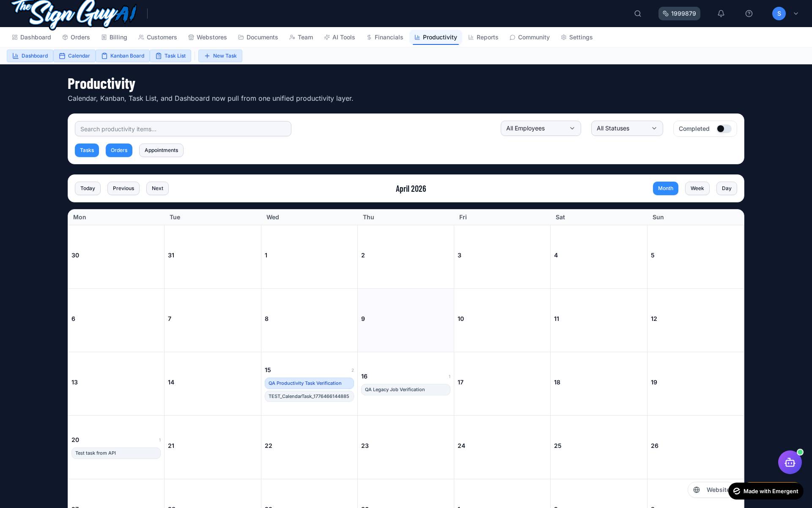Open the Settings nav item

(x=577, y=37)
